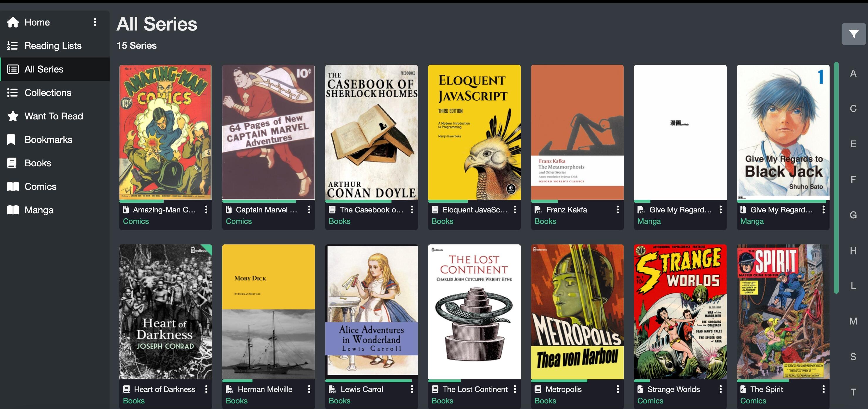Jump to letter M in index

point(853,321)
